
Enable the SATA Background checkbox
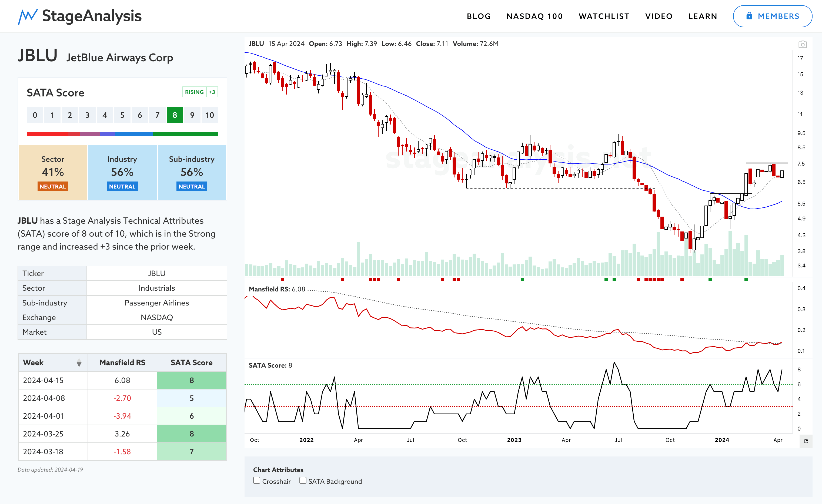coord(303,480)
